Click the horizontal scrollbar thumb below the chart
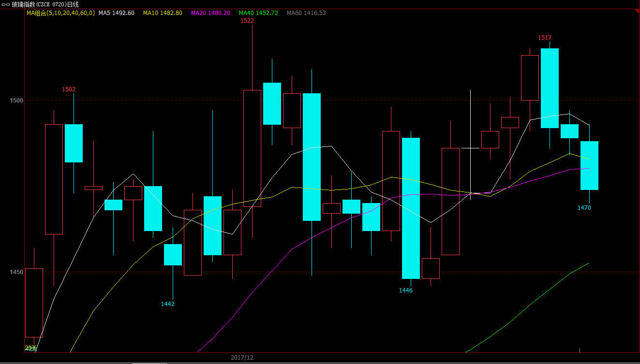 coord(149,363)
